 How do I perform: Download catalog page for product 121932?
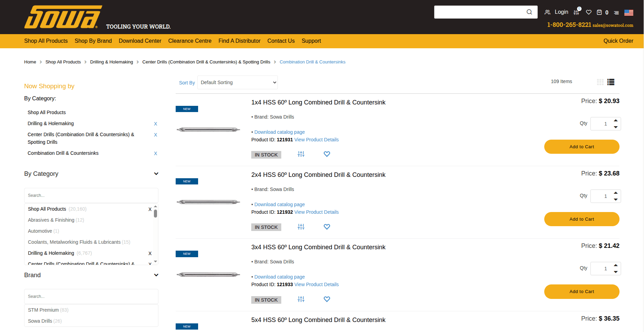(280, 204)
